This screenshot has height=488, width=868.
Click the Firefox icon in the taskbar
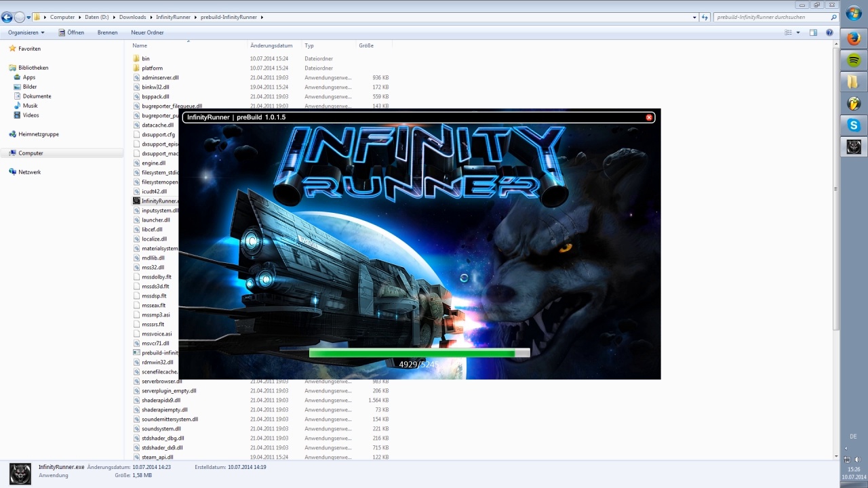click(854, 39)
